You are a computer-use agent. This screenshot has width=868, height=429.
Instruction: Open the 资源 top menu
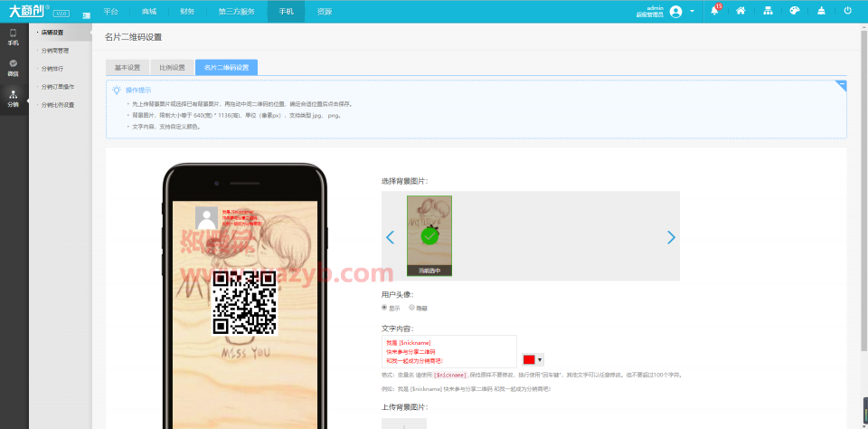325,11
